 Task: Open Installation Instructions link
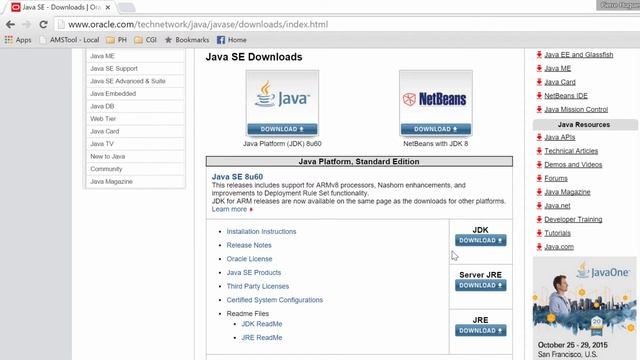pos(261,231)
